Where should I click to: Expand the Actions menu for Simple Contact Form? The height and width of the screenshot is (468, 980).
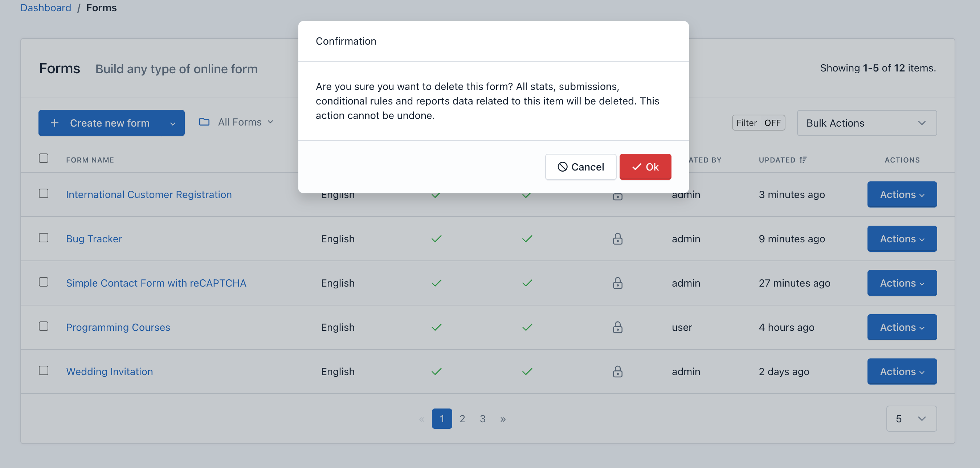pos(902,282)
